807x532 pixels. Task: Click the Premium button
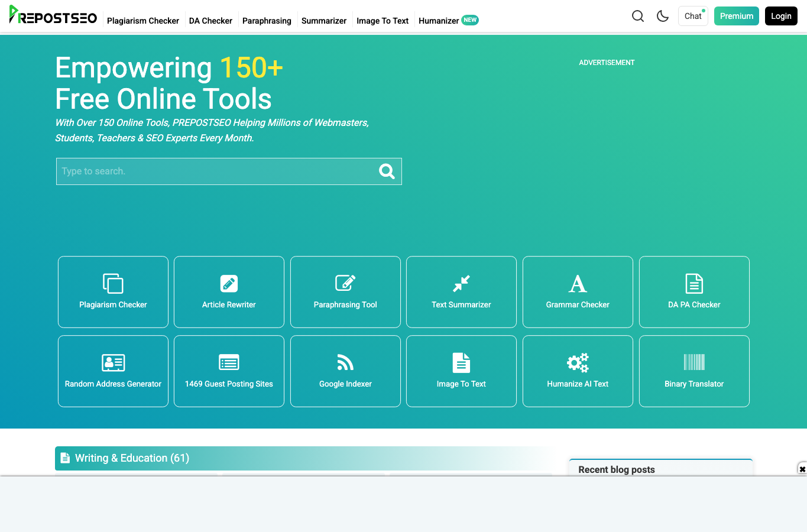point(737,16)
